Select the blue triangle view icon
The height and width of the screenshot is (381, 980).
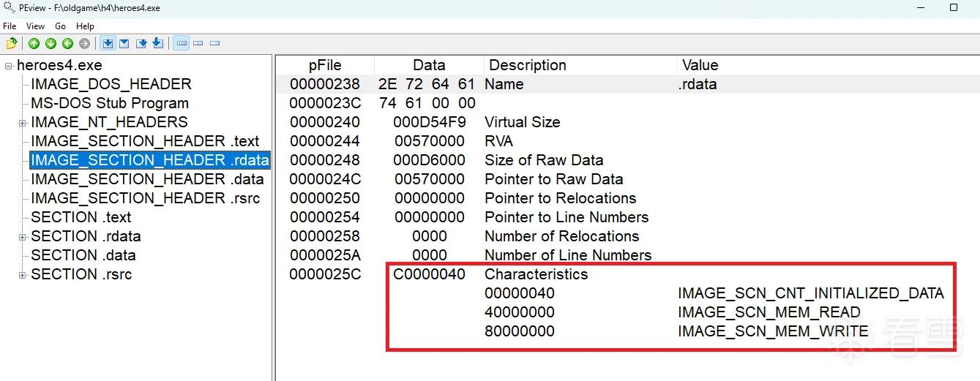point(124,44)
